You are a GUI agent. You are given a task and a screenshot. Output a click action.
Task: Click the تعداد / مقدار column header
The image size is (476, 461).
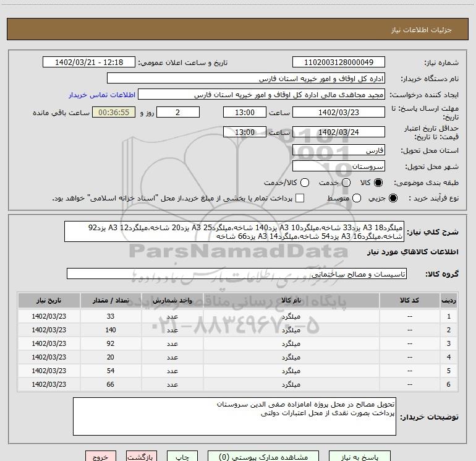[111, 301]
